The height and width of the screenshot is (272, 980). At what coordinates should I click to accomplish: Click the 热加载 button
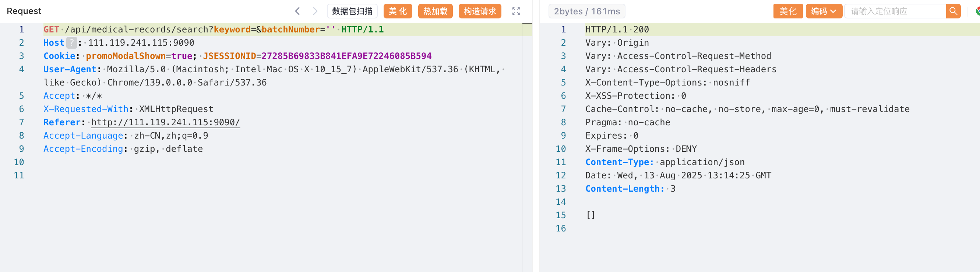pyautogui.click(x=435, y=11)
